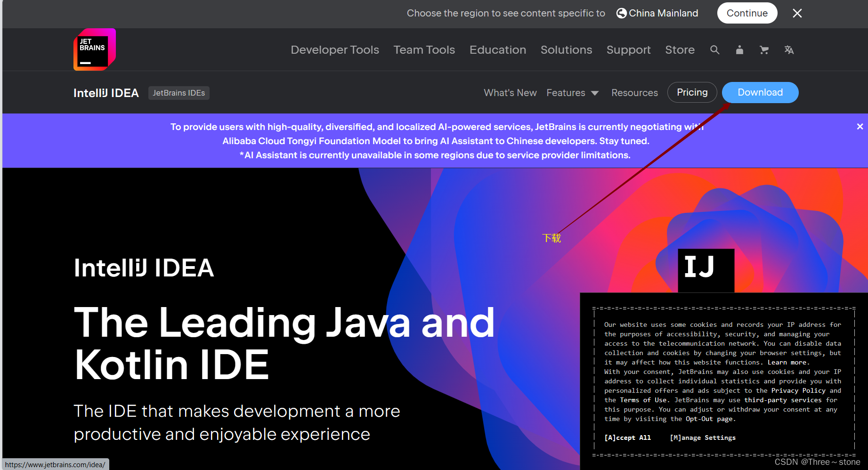
Task: Continue with the selected region
Action: 747,13
